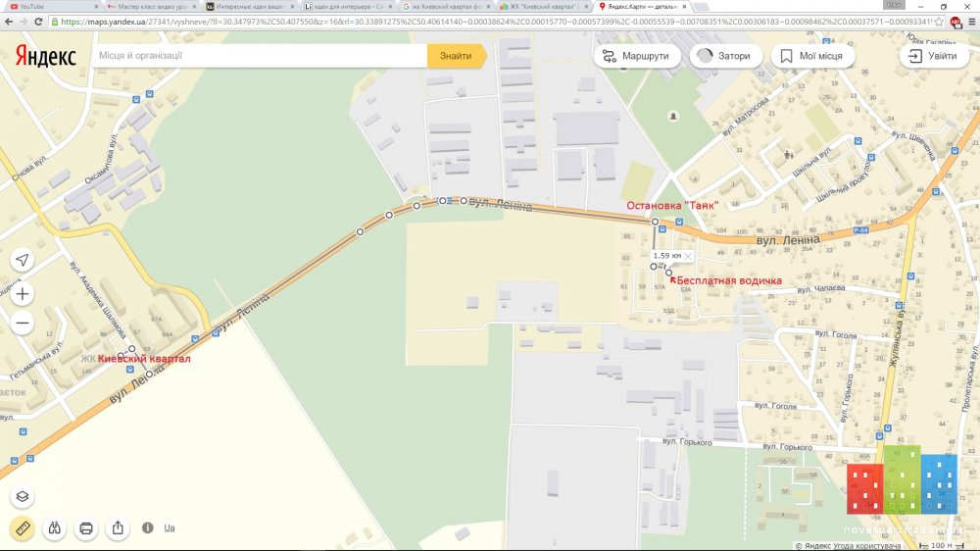Click the Оксамитова вул. street label
The image size is (980, 551).
[x=101, y=159]
